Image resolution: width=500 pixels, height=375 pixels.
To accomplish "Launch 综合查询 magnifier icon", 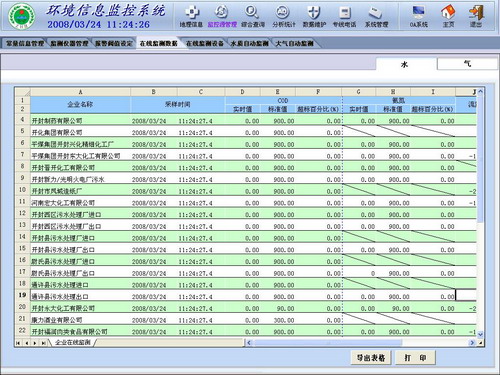I will pos(252,12).
